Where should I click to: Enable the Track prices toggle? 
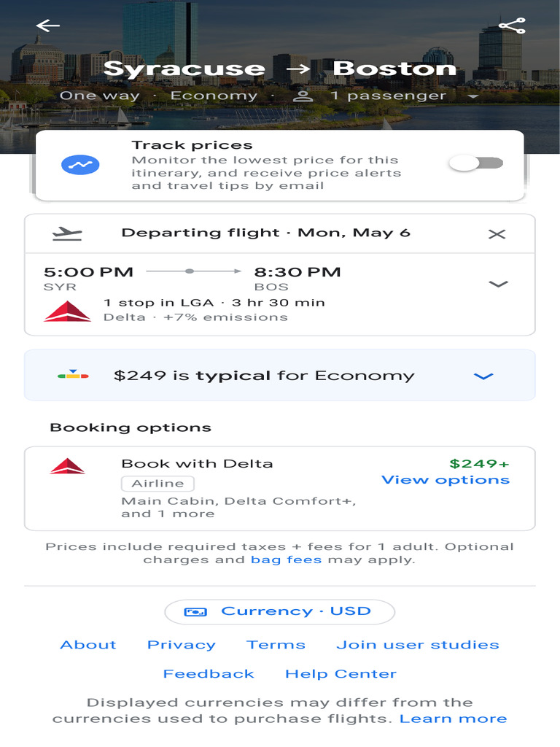(476, 163)
